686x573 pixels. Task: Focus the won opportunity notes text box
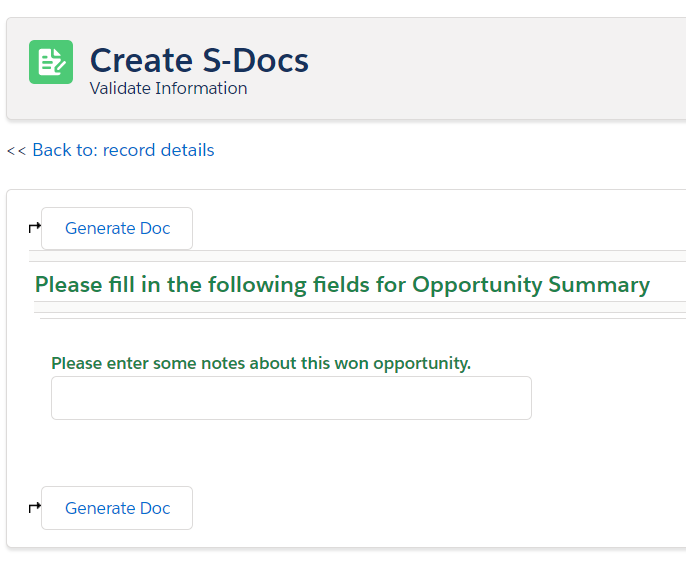291,398
